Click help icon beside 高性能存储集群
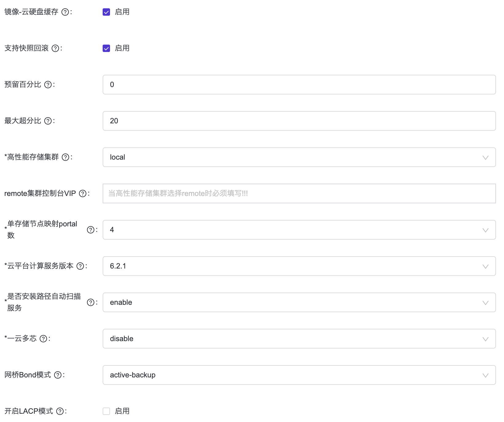 point(65,157)
